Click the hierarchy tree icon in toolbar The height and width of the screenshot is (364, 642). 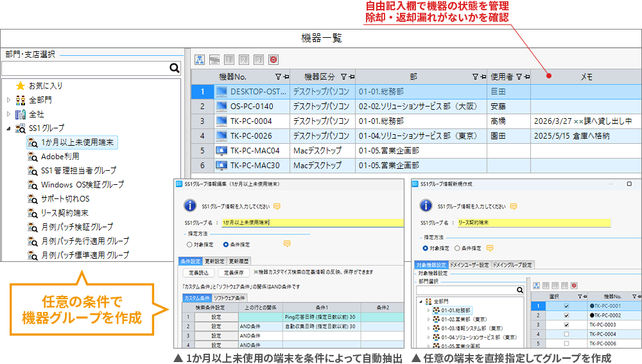pos(200,60)
